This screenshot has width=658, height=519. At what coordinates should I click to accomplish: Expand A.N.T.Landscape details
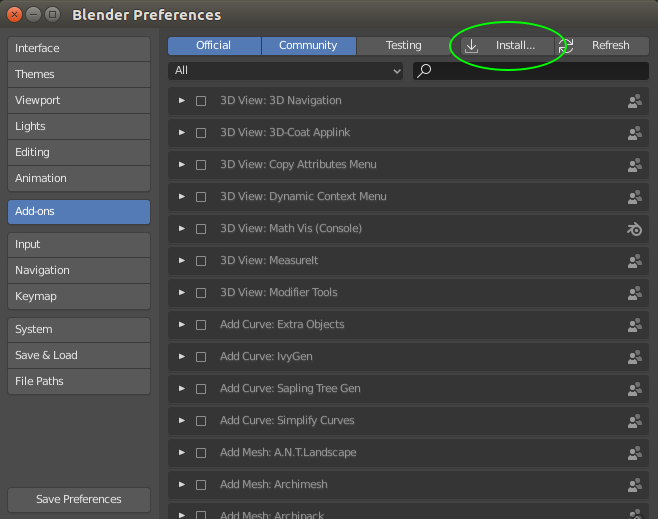click(x=182, y=453)
